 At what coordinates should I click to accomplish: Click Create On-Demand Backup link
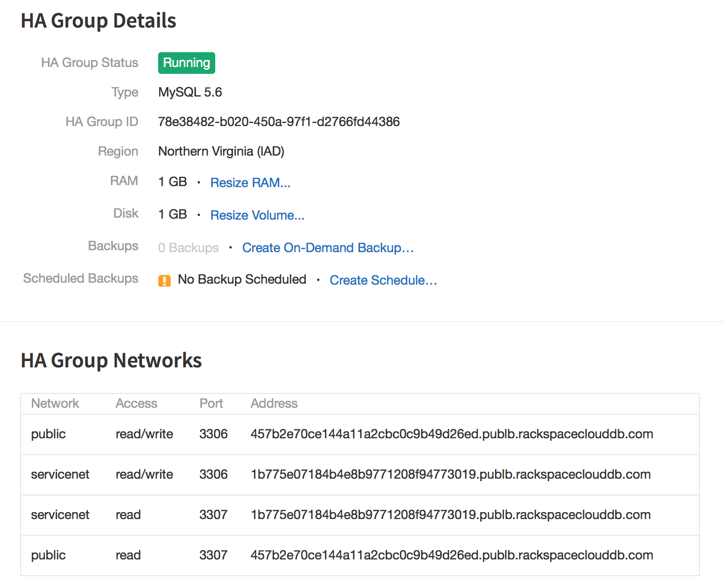328,248
